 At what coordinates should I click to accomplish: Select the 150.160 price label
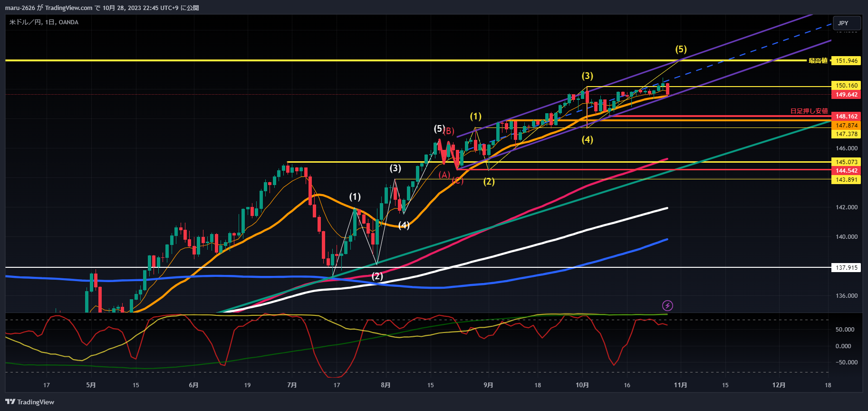click(x=847, y=86)
